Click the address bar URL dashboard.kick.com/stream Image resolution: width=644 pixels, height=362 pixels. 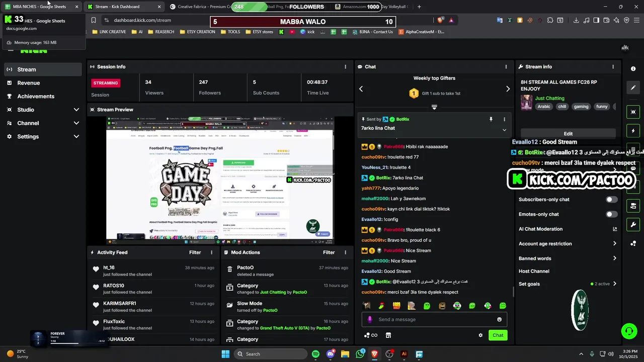click(x=142, y=20)
